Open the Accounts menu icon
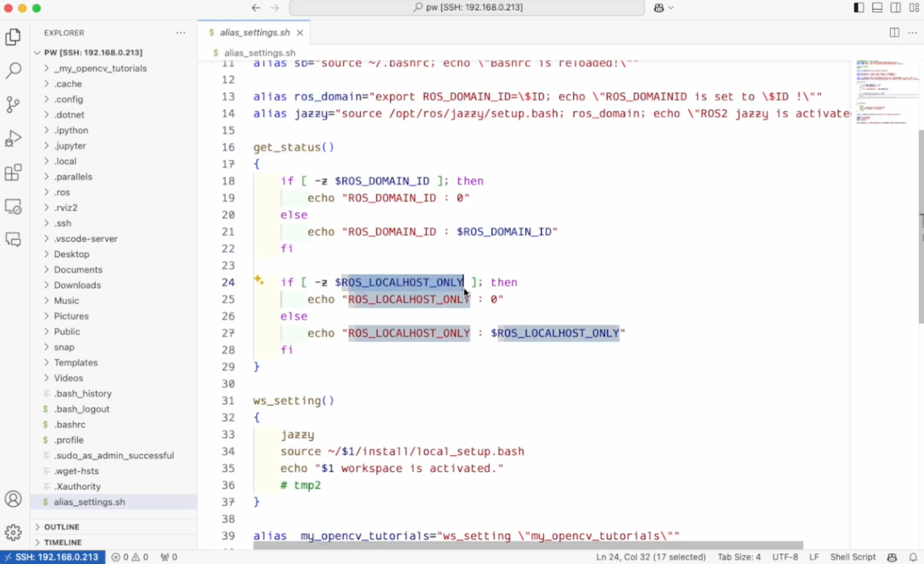 [13, 499]
